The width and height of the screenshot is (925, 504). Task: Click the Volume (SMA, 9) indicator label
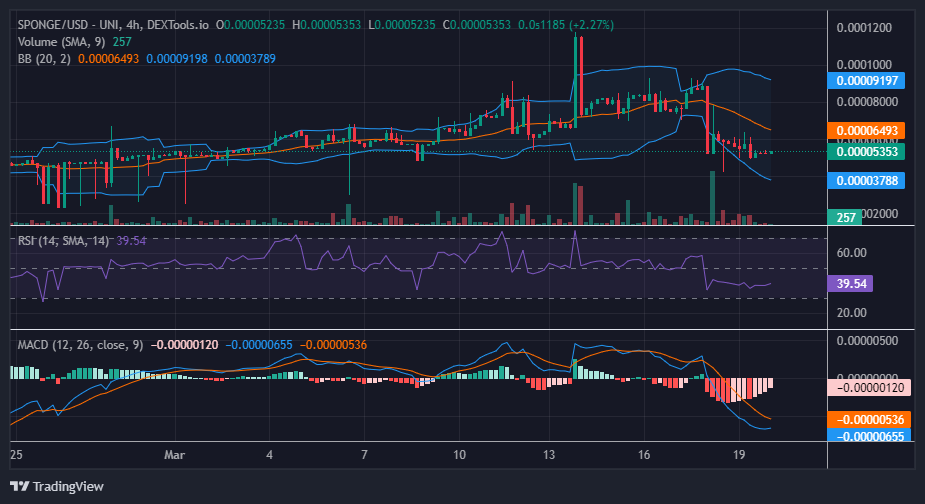click(x=62, y=42)
